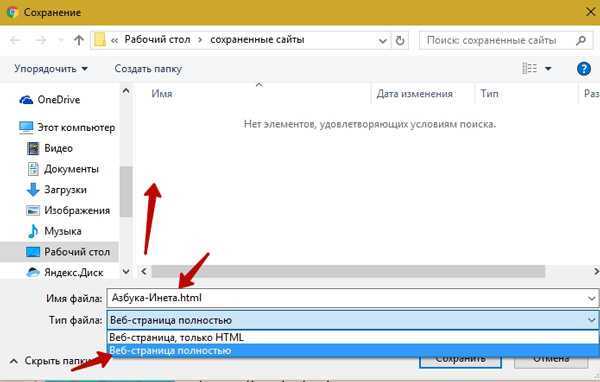The height and width of the screenshot is (382, 600).
Task: Click the horizontal scrollbar thumb
Action: pos(348,271)
